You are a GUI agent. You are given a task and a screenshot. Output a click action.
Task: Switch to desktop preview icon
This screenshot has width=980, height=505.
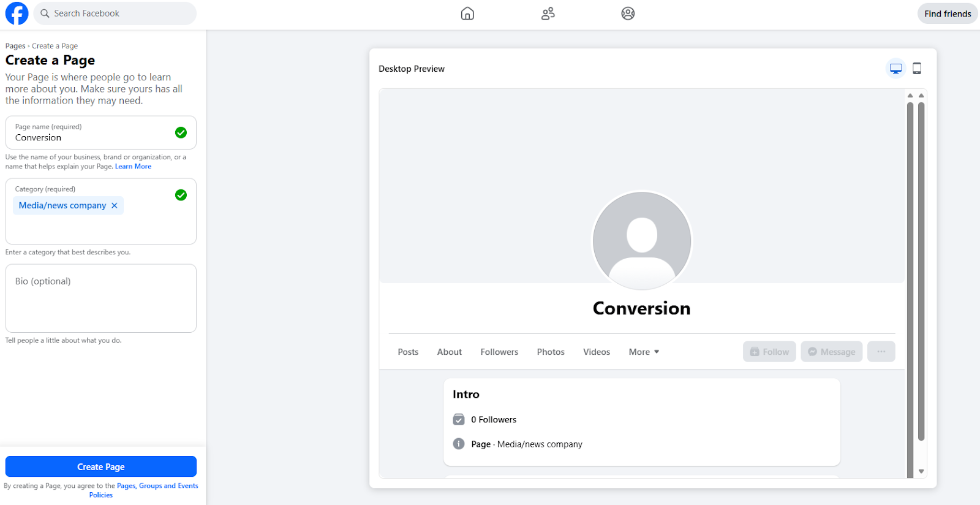[x=895, y=69]
